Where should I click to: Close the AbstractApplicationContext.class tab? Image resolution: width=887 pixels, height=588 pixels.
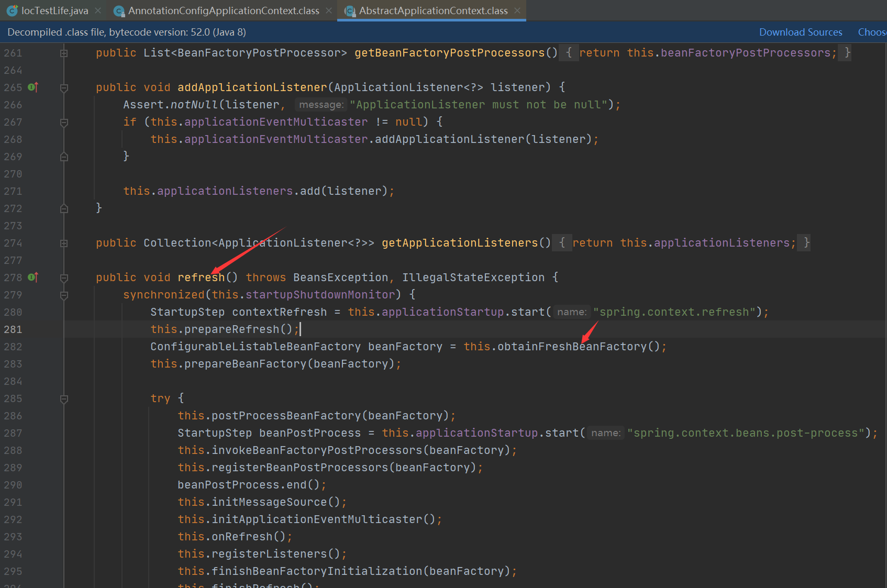click(517, 10)
